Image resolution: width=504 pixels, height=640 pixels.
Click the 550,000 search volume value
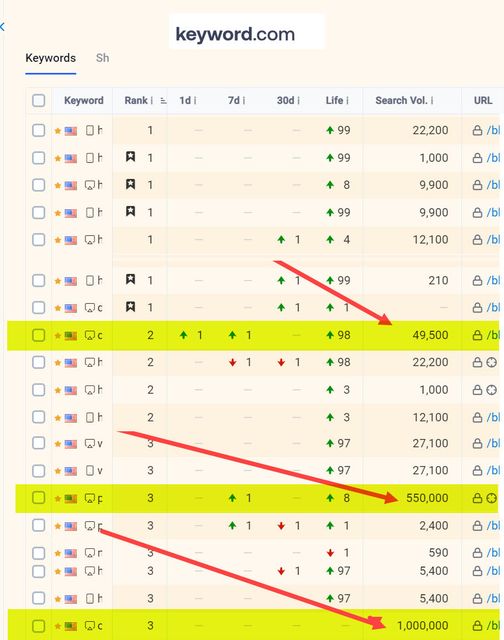(427, 498)
